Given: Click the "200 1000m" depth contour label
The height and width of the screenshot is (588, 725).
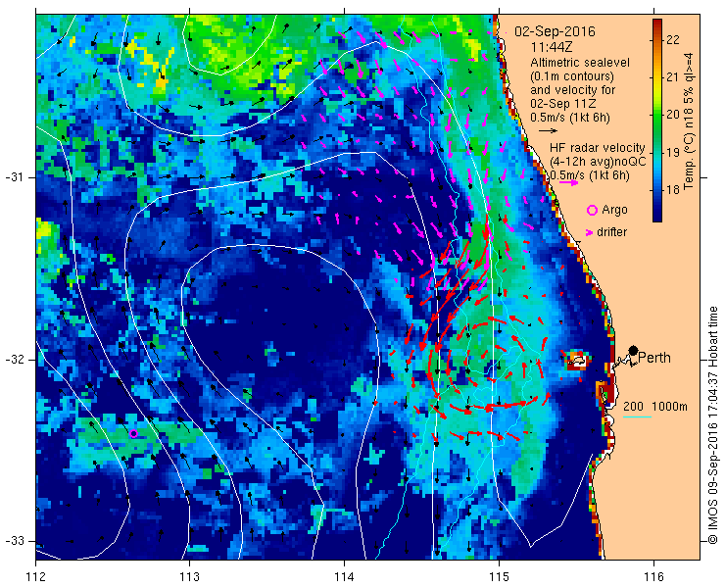Looking at the screenshot, I should point(655,407).
